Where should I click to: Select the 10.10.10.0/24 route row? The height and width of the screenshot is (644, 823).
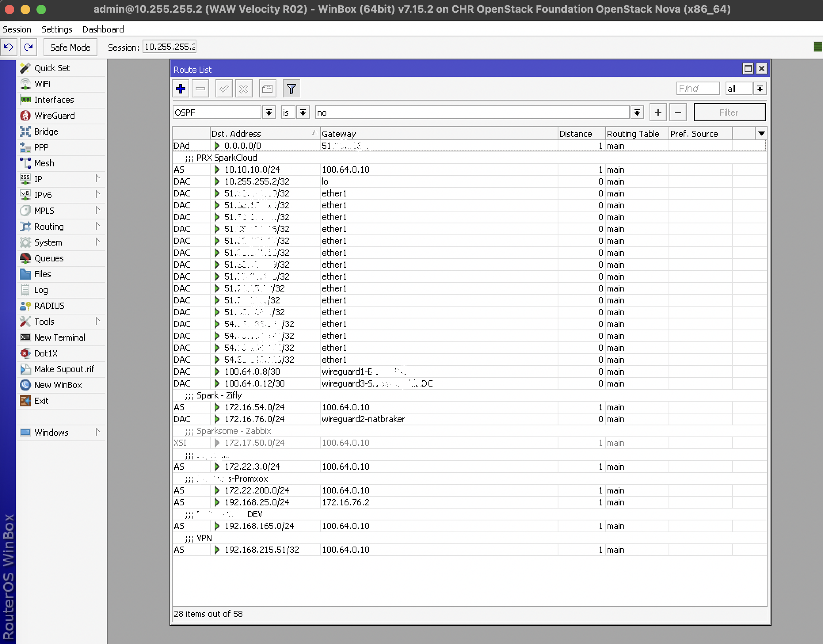[x=469, y=170]
